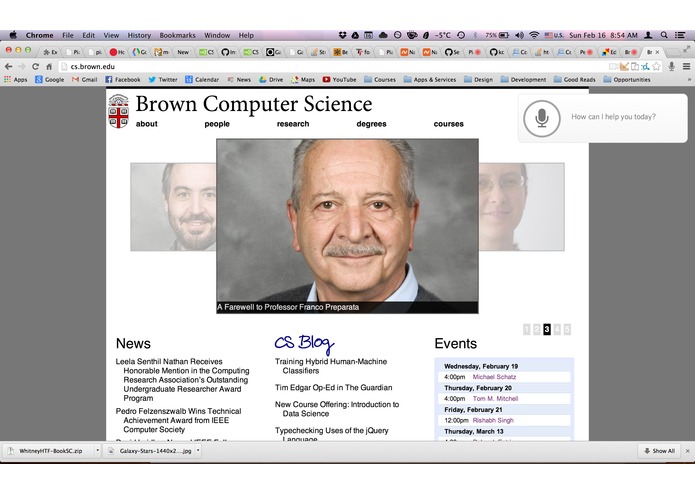Open the Help menu
This screenshot has height=494, width=695.
[246, 35]
